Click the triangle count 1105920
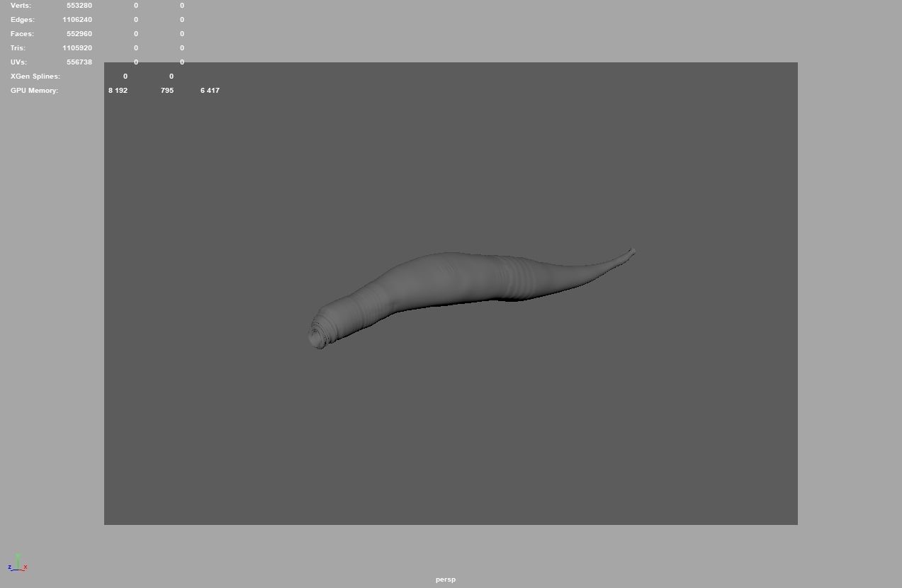This screenshot has height=588, width=902. (77, 48)
